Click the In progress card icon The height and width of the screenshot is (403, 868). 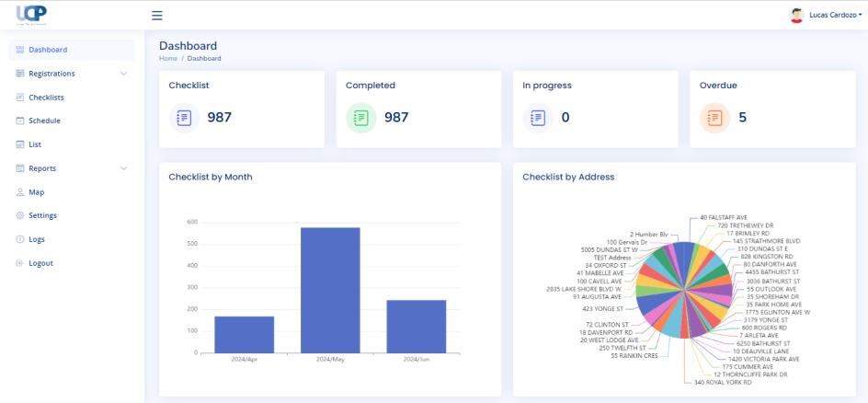[x=538, y=118]
